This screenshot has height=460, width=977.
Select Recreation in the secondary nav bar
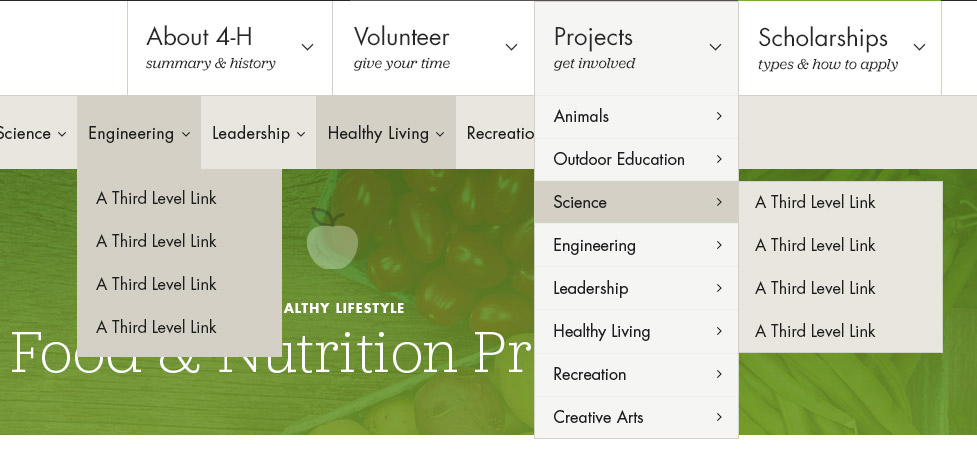click(500, 133)
